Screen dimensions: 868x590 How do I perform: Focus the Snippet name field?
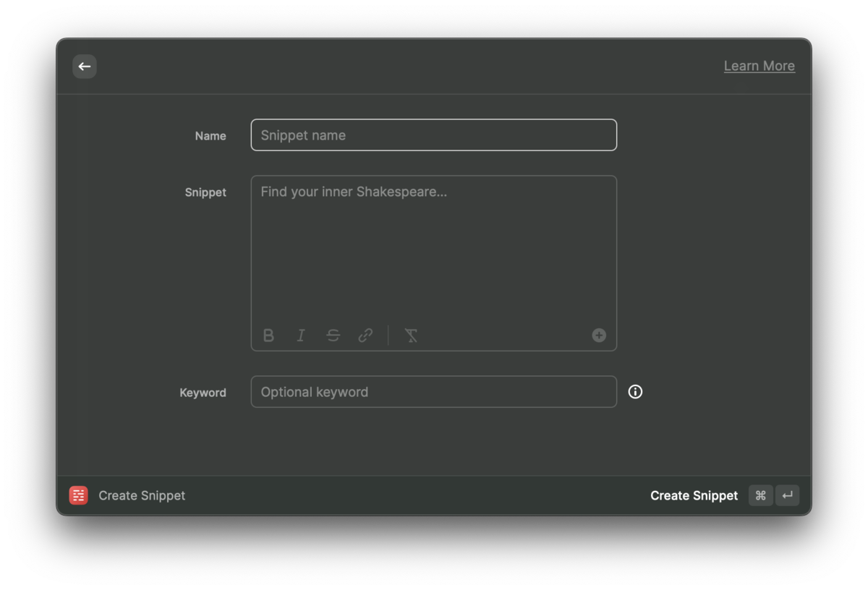point(434,135)
